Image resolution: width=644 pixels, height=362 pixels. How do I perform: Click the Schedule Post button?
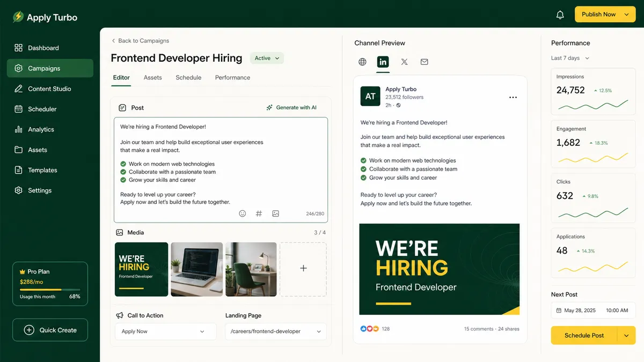tap(584, 335)
